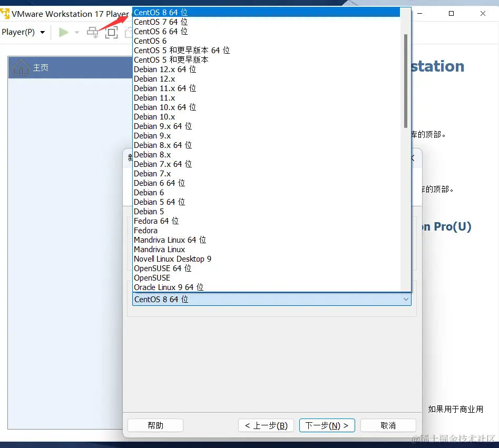Open the dropdown arrow next to Play icon

77,32
